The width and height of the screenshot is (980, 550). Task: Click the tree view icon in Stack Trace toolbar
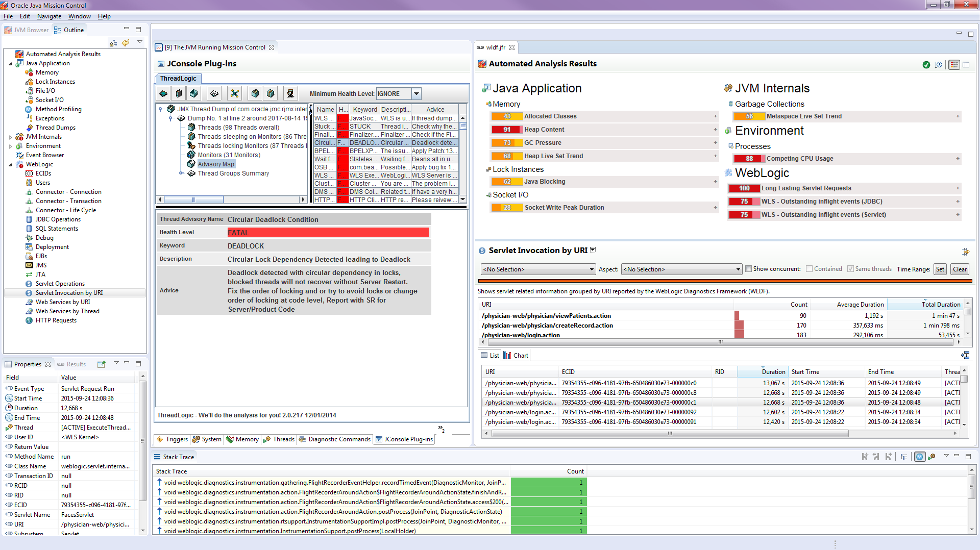[904, 457]
